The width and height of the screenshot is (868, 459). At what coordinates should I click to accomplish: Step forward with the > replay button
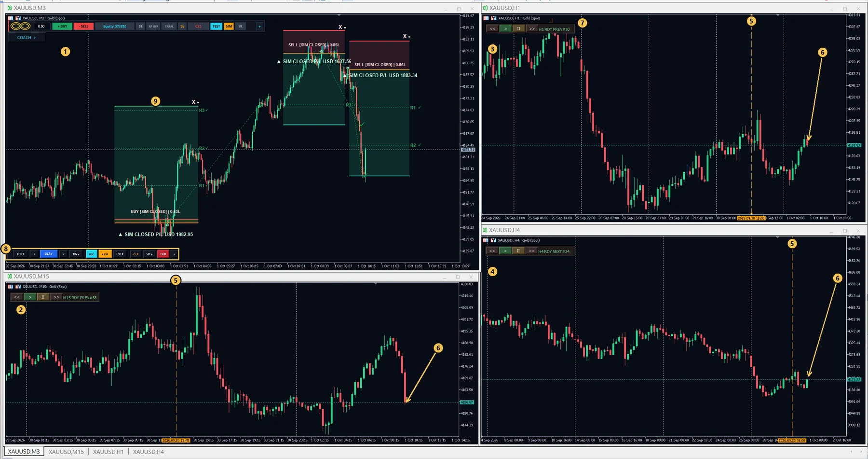63,254
